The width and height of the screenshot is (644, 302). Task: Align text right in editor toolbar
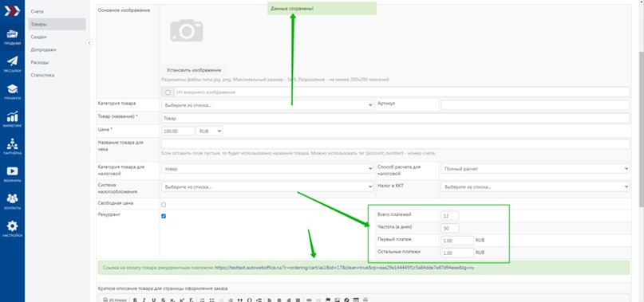point(289,300)
